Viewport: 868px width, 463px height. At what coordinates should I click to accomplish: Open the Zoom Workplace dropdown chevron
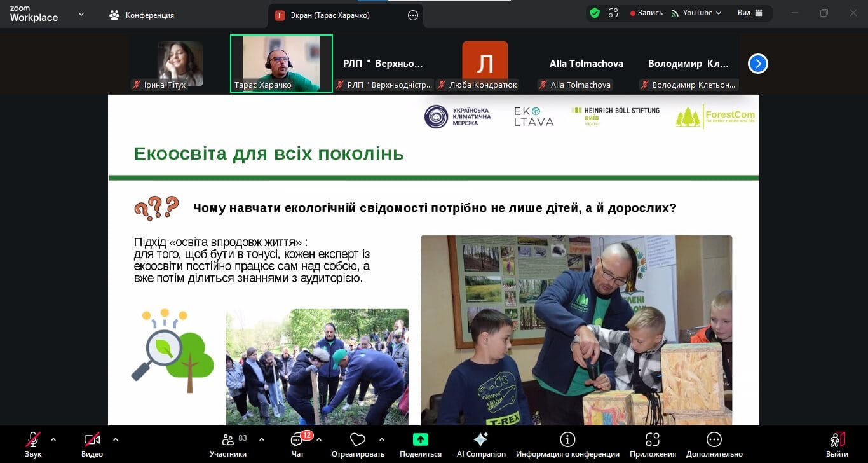pyautogui.click(x=81, y=14)
